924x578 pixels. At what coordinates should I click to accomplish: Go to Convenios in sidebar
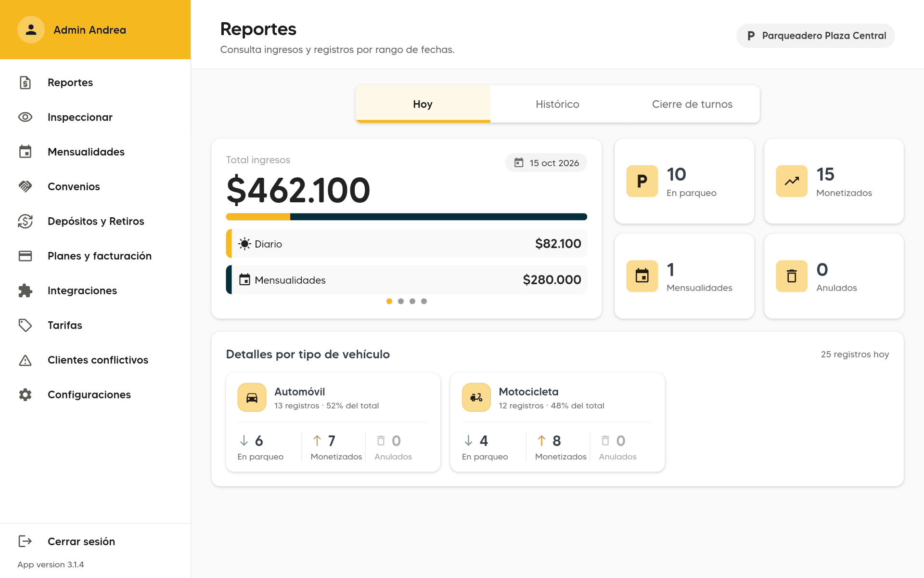pyautogui.click(x=95, y=186)
